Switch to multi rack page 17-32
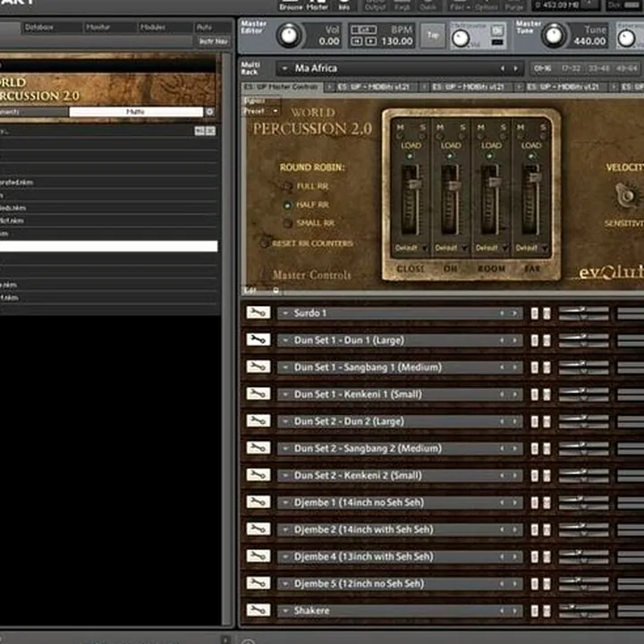 [x=571, y=69]
